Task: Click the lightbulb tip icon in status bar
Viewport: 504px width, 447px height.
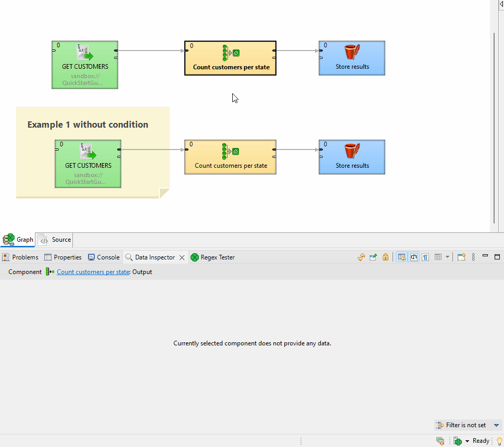Action: (x=499, y=441)
